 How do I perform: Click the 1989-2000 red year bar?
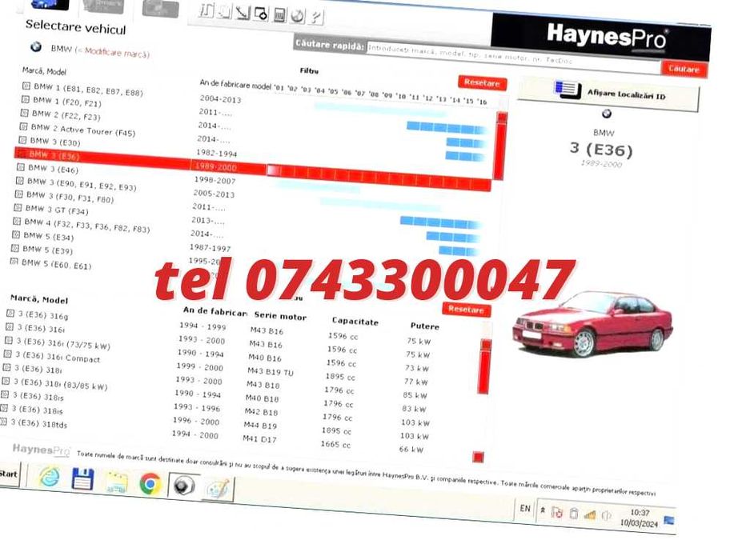click(x=379, y=178)
